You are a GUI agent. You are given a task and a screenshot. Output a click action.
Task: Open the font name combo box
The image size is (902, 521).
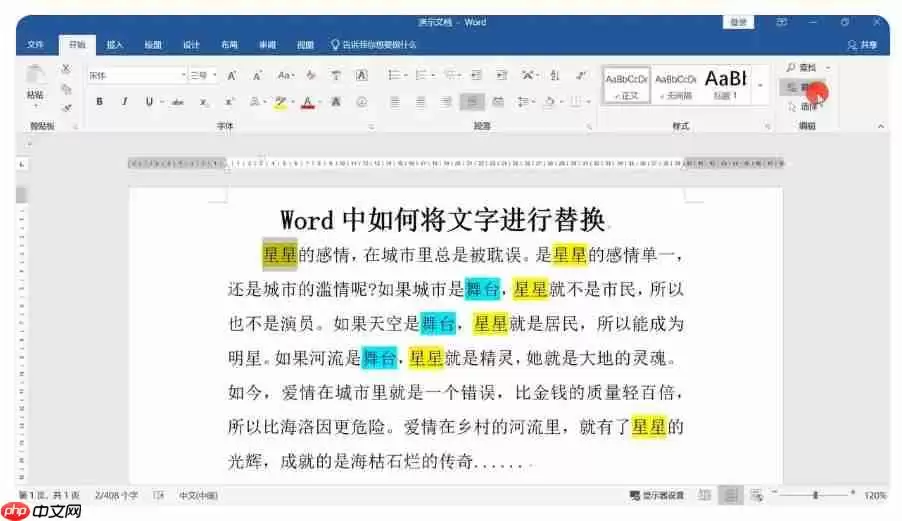(137, 75)
